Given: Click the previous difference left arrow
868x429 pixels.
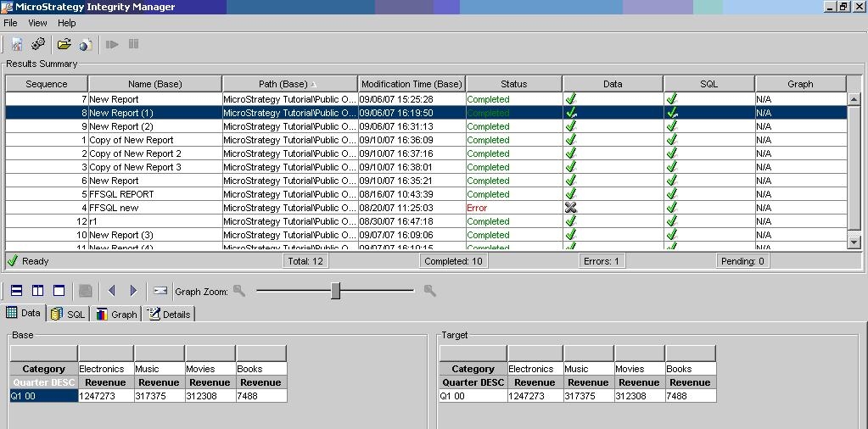Looking at the screenshot, I should coord(111,291).
